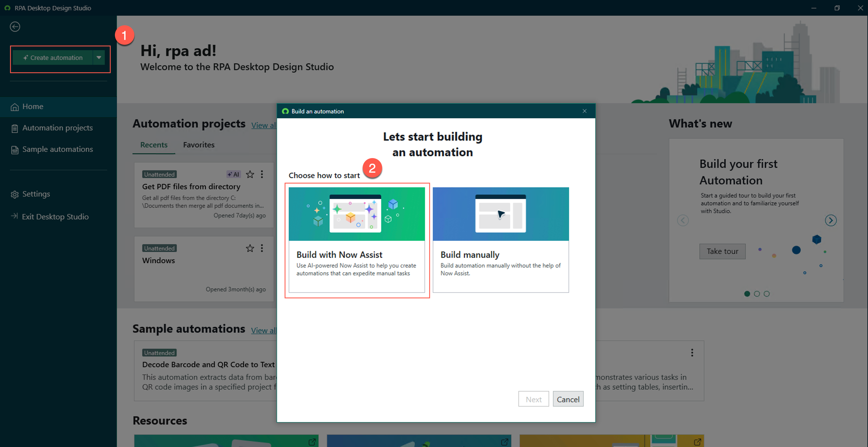The height and width of the screenshot is (447, 868).
Task: Open more options for Get PDF files project
Action: point(262,174)
